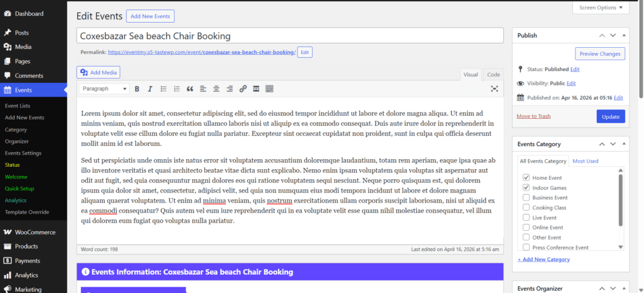644x293 pixels.
Task: Collapse the Events Category panel
Action: (x=623, y=144)
